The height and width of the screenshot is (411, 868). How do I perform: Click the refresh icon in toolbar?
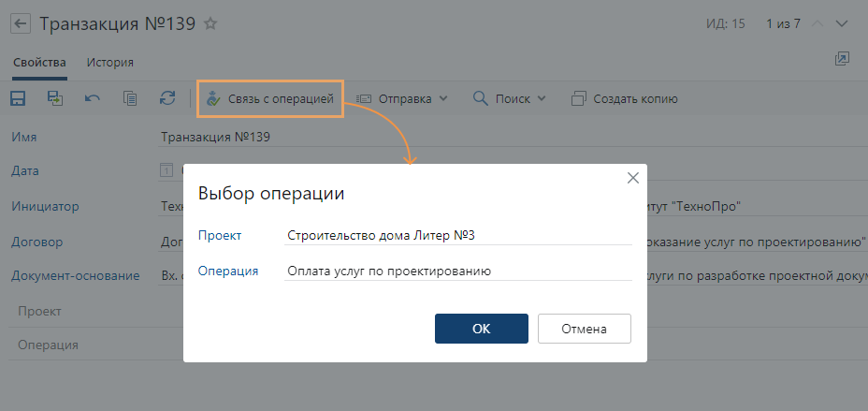[167, 98]
